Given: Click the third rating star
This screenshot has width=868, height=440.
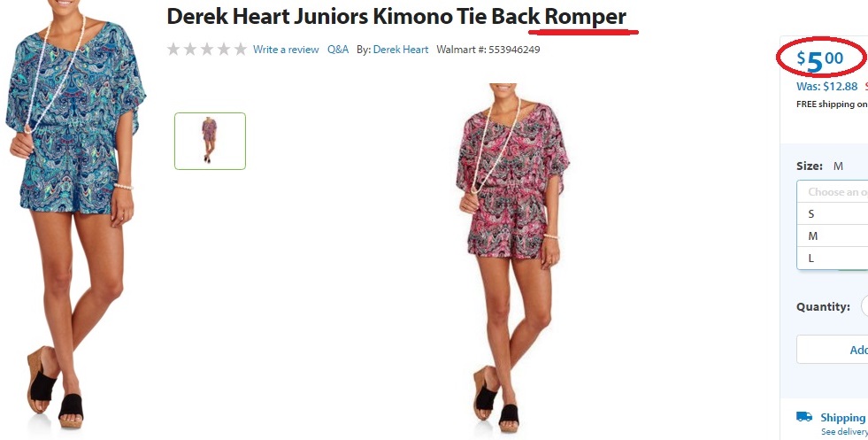Looking at the screenshot, I should [x=206, y=50].
